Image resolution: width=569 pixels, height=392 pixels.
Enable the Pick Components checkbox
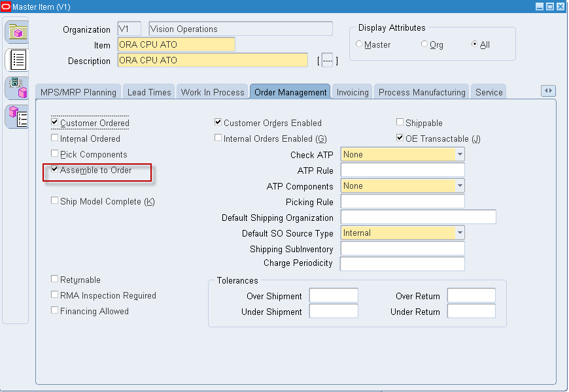click(55, 154)
